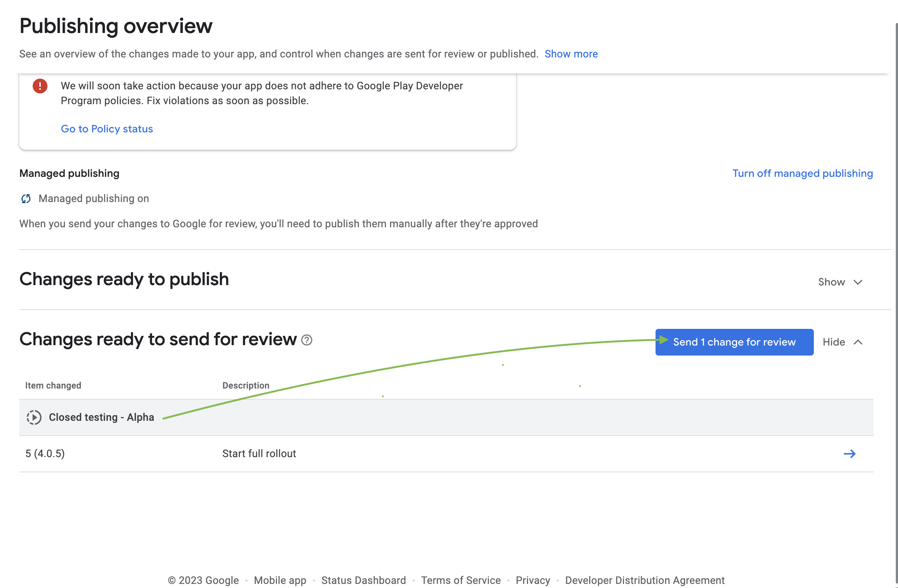Open Terms of Service link
The image size is (898, 588).
(461, 580)
